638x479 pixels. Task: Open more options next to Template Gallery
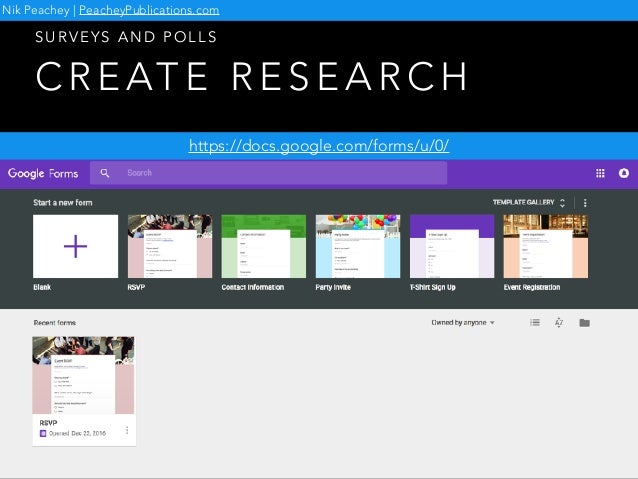[x=585, y=203]
